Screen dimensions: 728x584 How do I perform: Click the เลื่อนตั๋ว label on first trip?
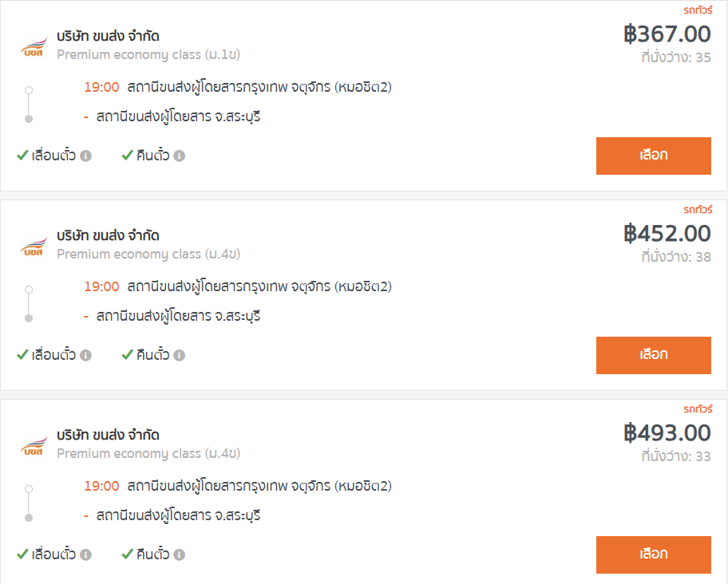pos(53,156)
